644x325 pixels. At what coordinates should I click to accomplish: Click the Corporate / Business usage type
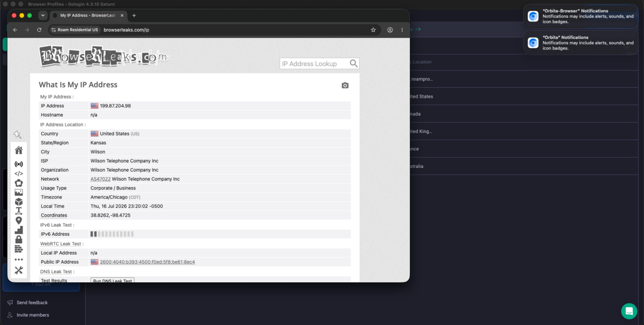tap(113, 188)
